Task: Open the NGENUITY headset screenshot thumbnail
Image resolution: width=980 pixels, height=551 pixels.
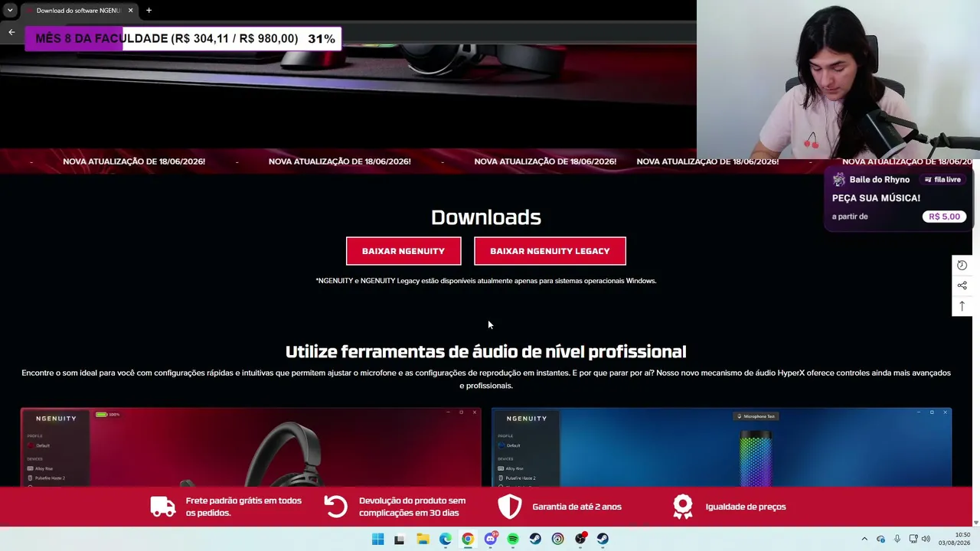Action: [x=251, y=447]
